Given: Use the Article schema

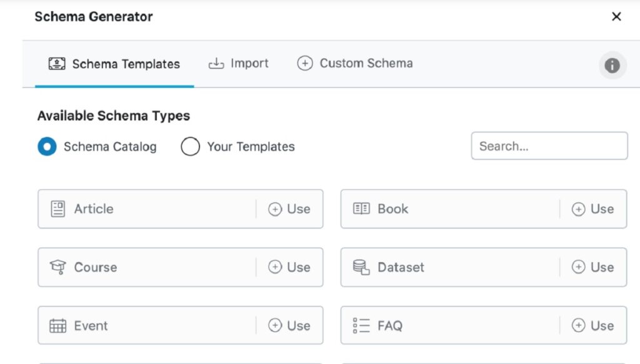Looking at the screenshot, I should point(289,209).
